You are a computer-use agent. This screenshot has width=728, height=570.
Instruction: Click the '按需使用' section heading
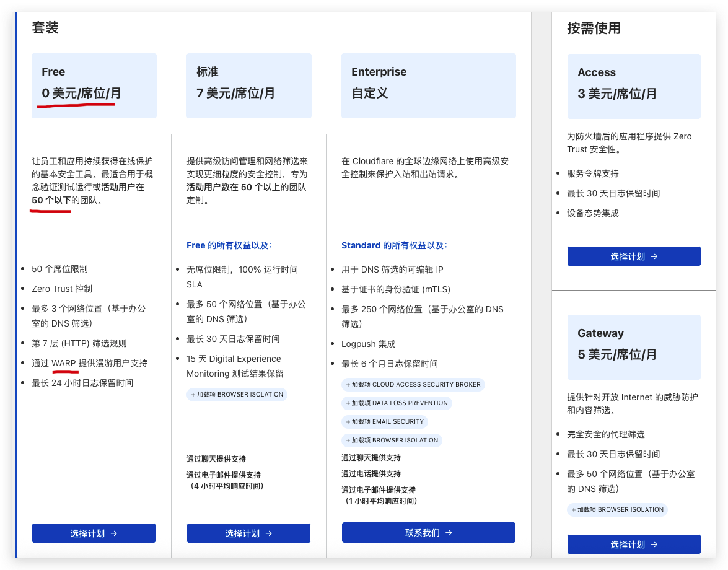tap(594, 28)
